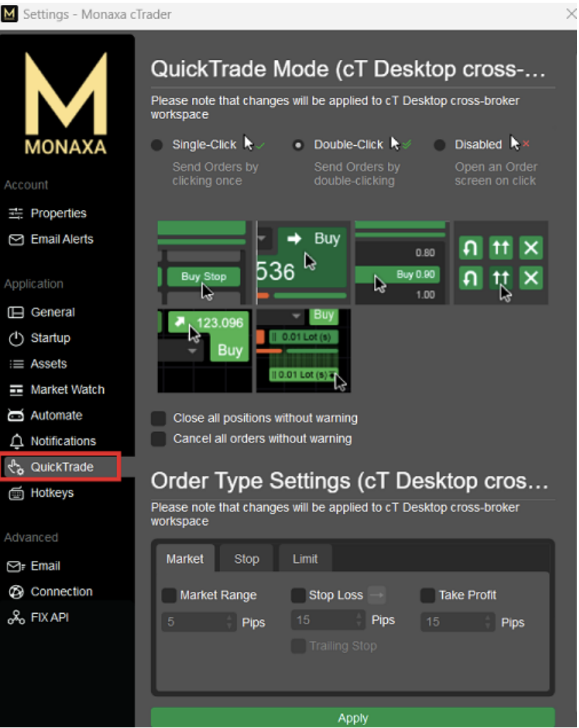The height and width of the screenshot is (728, 579).
Task: Switch to the Market order tab
Action: (x=185, y=559)
